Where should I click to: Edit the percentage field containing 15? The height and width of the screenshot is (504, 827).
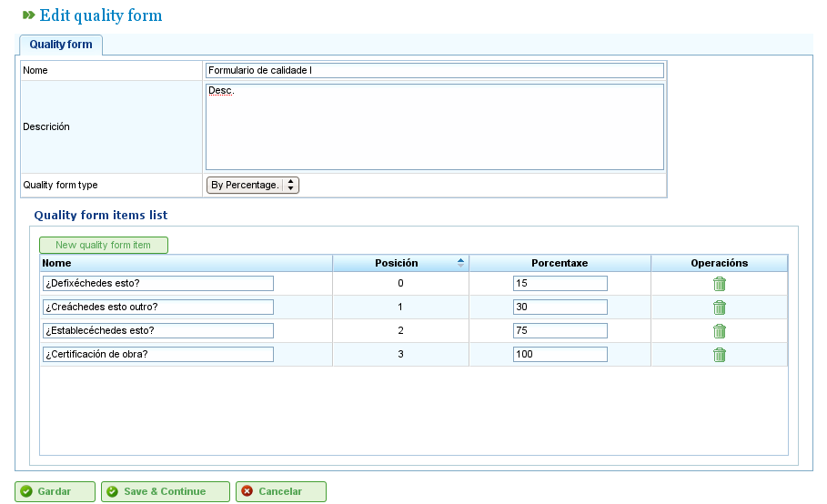pos(560,284)
